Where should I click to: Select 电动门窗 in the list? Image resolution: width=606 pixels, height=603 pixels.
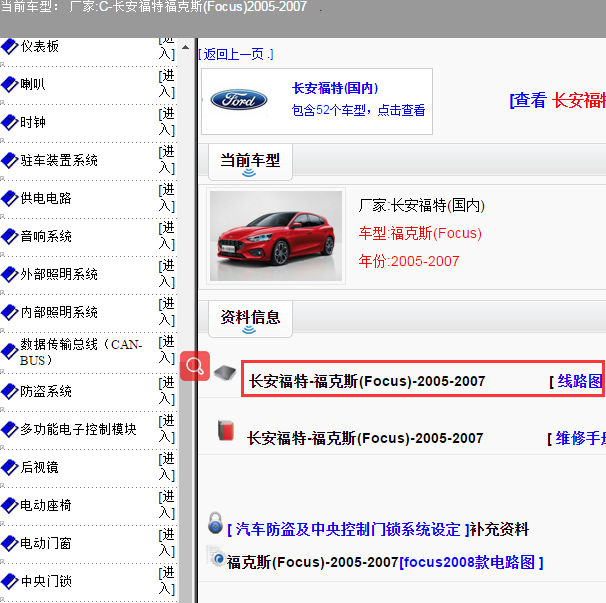[x=46, y=543]
